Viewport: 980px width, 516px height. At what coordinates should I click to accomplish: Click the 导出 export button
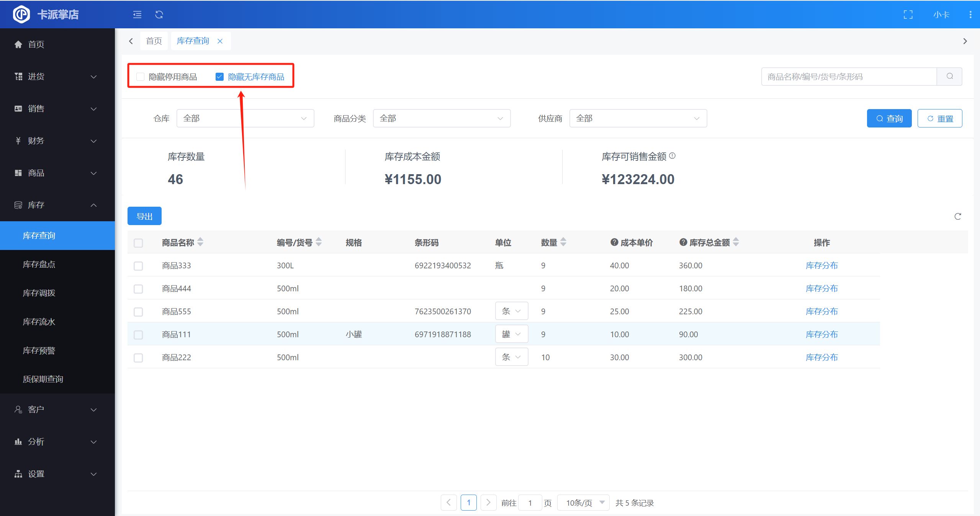pos(144,216)
